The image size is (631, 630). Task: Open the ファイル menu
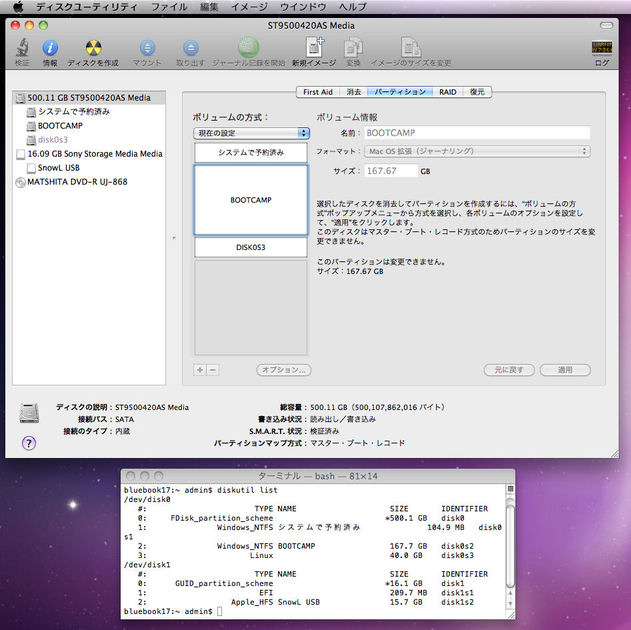click(169, 6)
